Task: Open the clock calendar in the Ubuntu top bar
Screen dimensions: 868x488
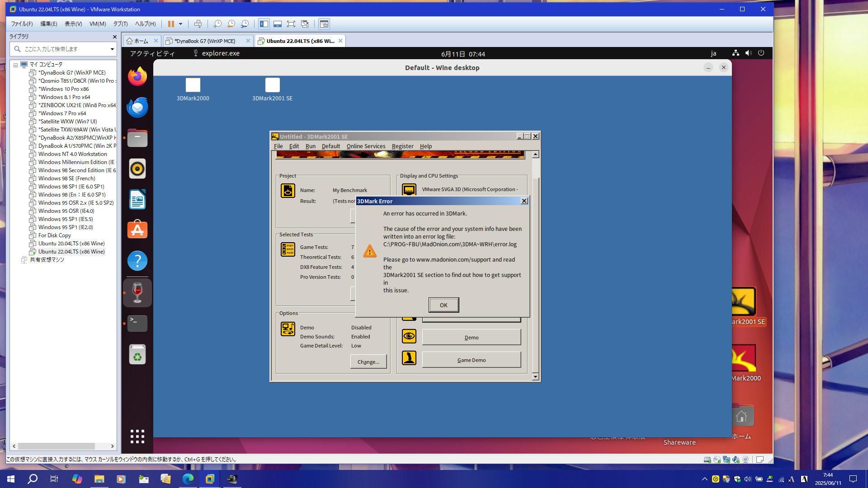Action: click(x=463, y=54)
